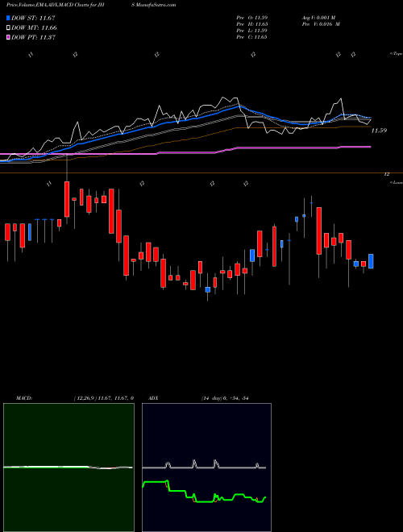Click the MACD '(12,26,9) 11.67, 11.67, 0' parameters

[103, 398]
